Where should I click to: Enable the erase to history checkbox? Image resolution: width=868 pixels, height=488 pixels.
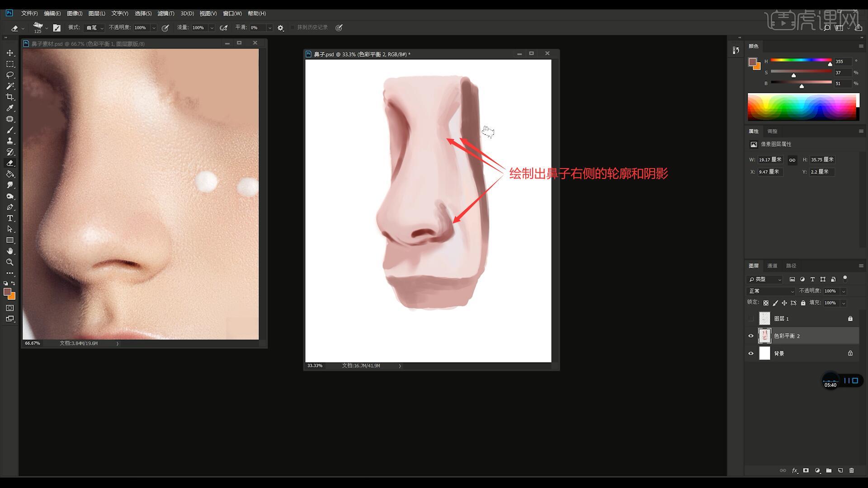pyautogui.click(x=292, y=28)
